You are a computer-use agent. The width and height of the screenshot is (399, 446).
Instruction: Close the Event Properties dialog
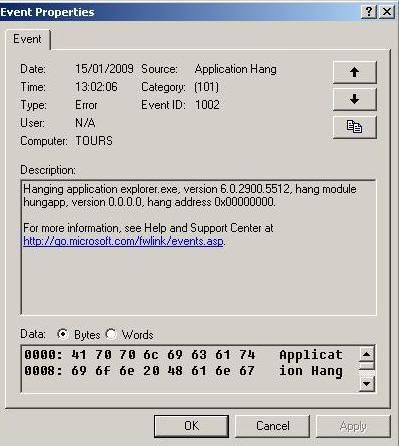[x=387, y=12]
